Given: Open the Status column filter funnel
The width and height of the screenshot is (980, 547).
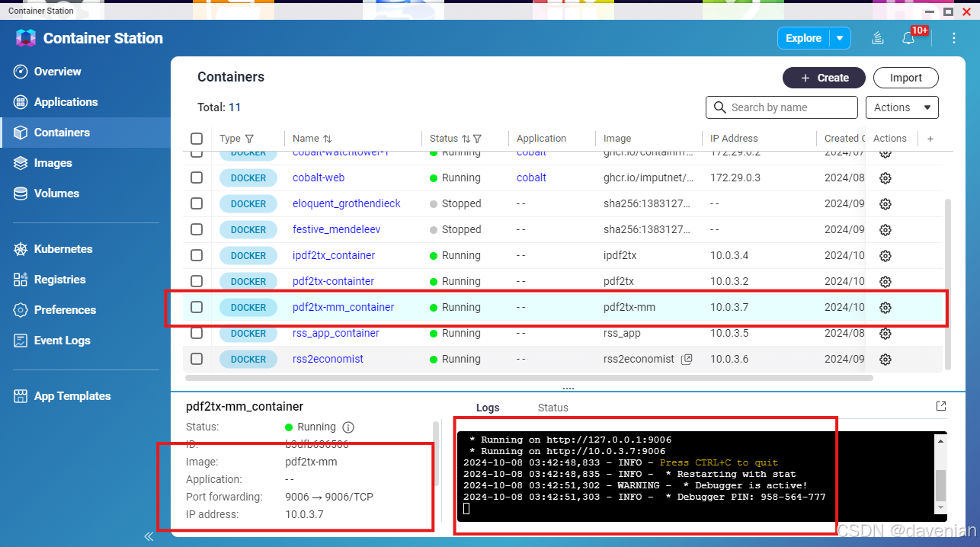Looking at the screenshot, I should [x=477, y=139].
